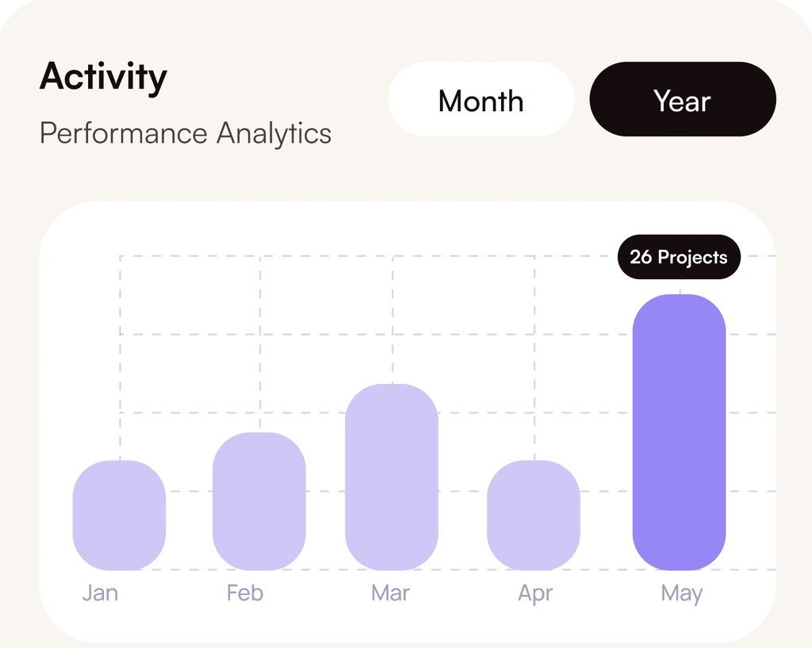Click the Mar bar in chart

[392, 477]
